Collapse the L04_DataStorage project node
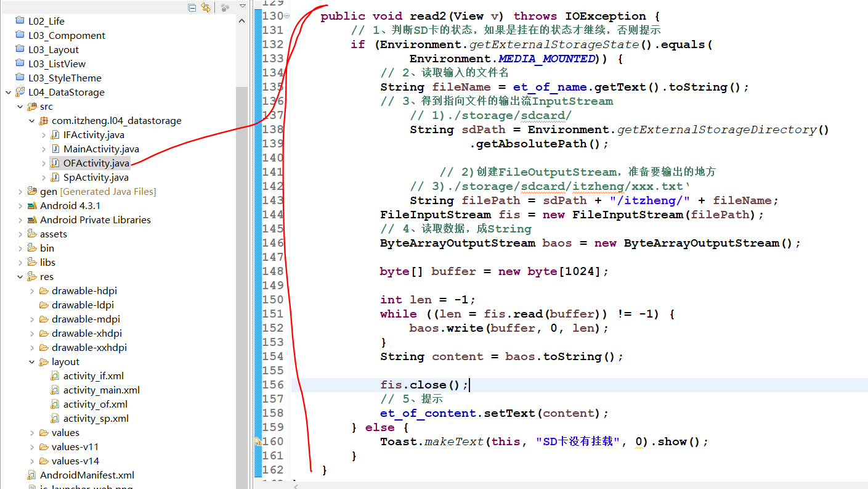Image resolution: width=868 pixels, height=489 pixels. (9, 92)
